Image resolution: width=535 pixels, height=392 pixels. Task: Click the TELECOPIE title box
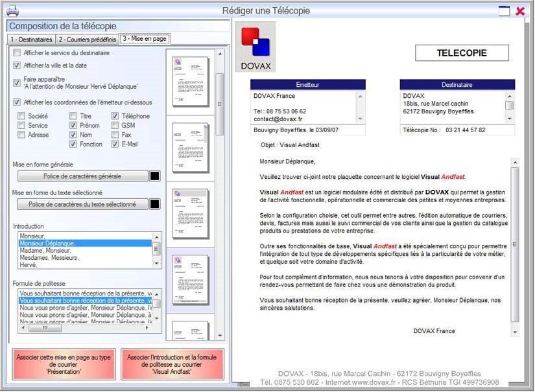(x=462, y=53)
